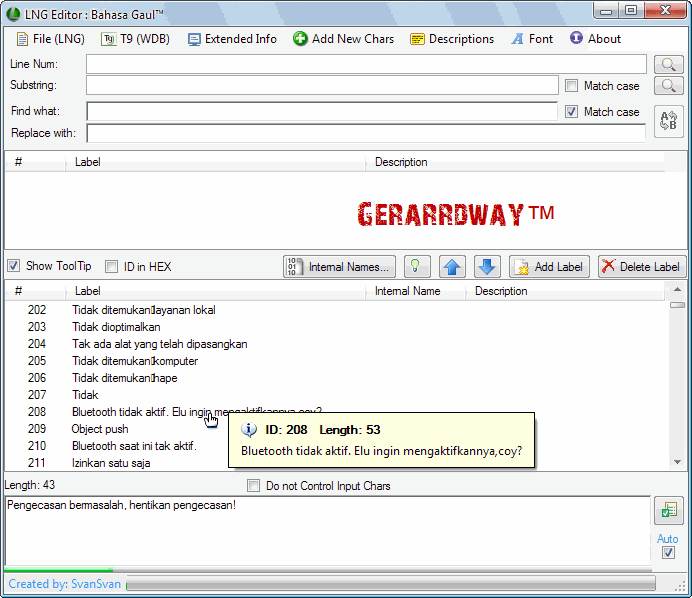Image resolution: width=692 pixels, height=598 pixels.
Task: Uncheck Match case for Find what
Action: pos(572,112)
